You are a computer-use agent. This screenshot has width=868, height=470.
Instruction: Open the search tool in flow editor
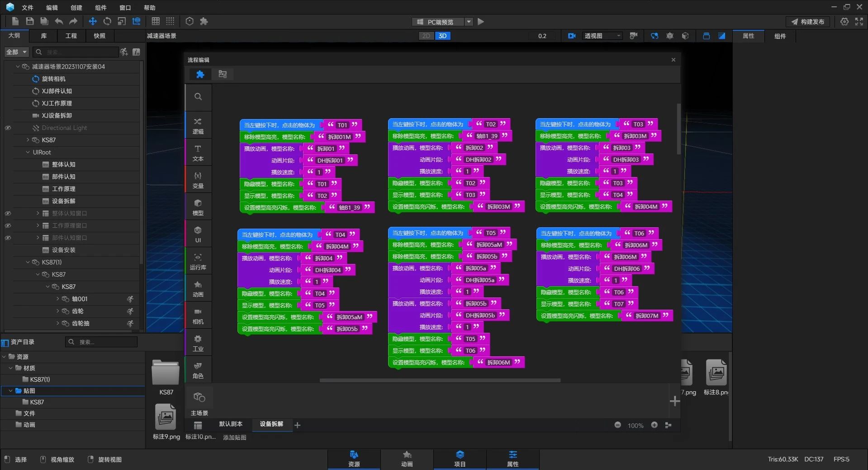[198, 96]
